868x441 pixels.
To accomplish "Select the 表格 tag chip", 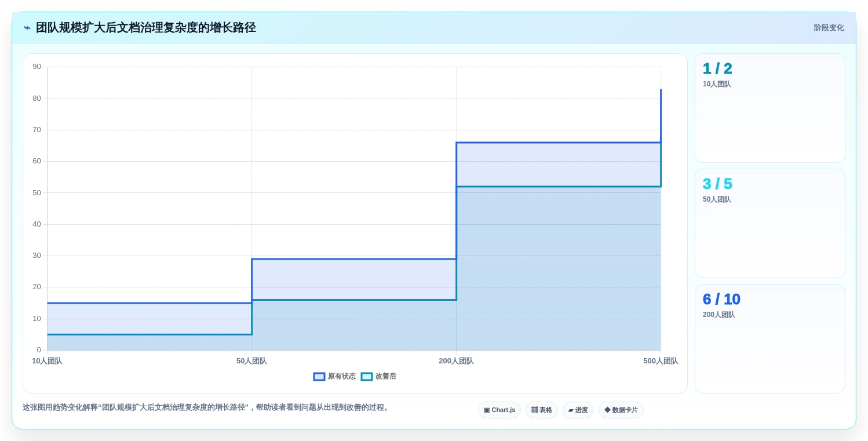I will (x=542, y=410).
